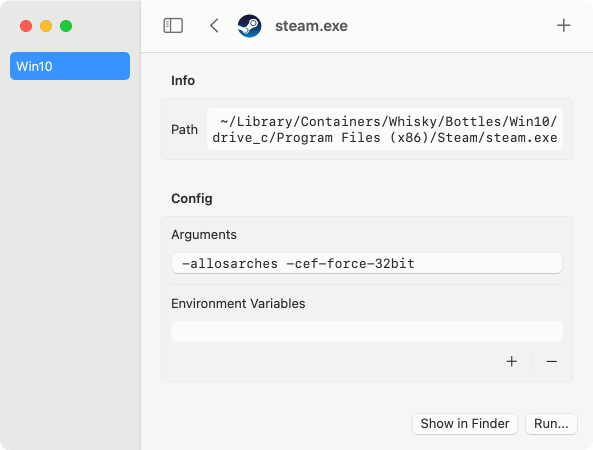Click the empty Environment Variables list
The width and height of the screenshot is (593, 450).
(366, 332)
